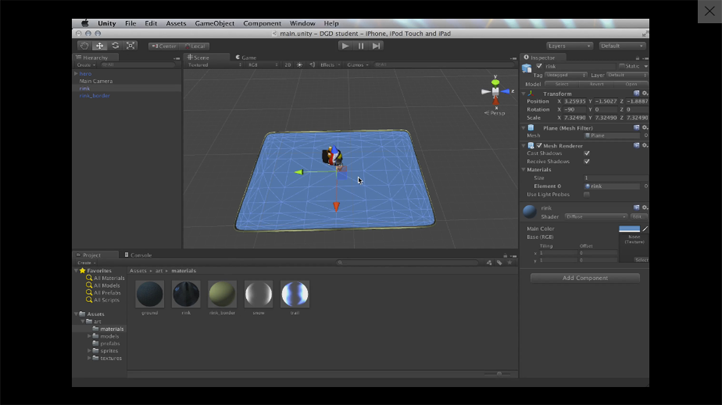Toggle Cast Shadows checkbox
This screenshot has height=405, width=722.
(586, 154)
